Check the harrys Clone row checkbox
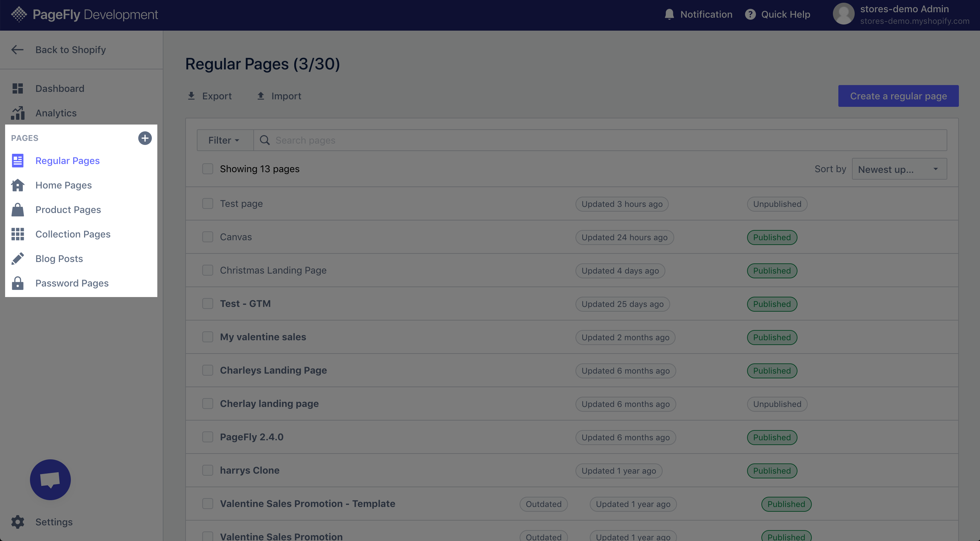The width and height of the screenshot is (980, 541). [208, 471]
